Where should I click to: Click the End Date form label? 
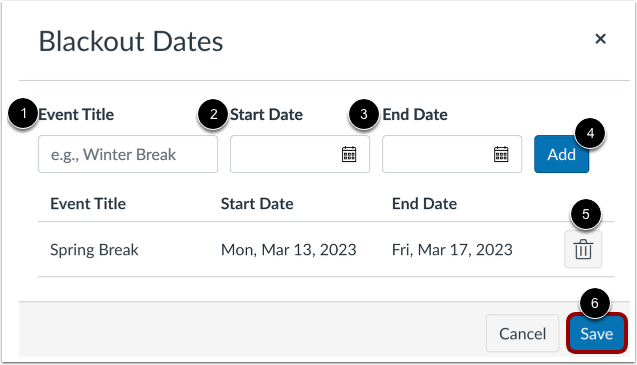(x=415, y=115)
